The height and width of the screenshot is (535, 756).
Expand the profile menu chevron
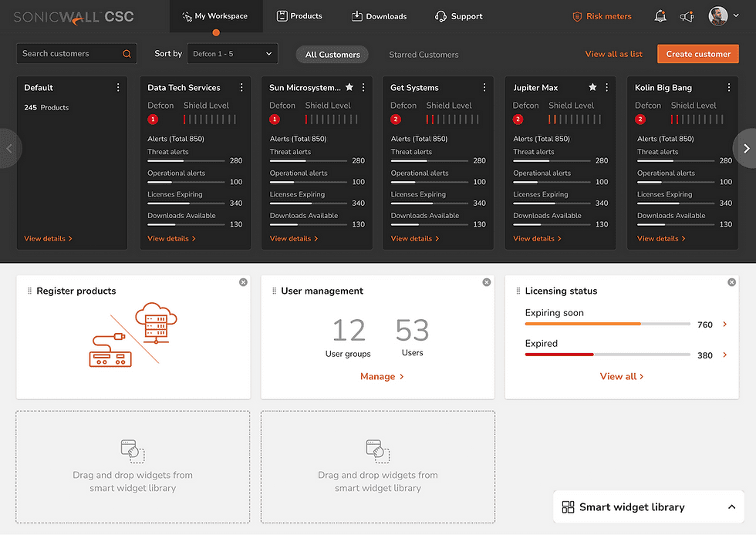pyautogui.click(x=736, y=15)
